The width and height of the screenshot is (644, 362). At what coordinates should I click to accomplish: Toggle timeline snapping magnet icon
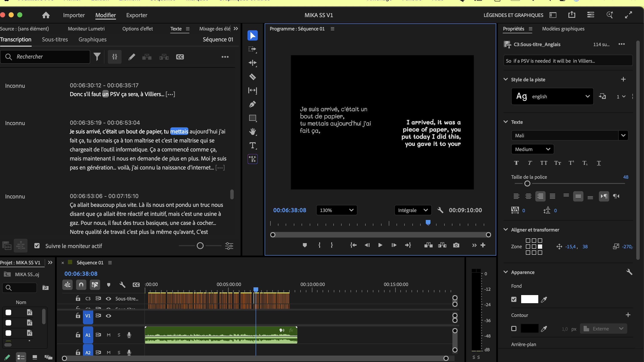coord(81,285)
